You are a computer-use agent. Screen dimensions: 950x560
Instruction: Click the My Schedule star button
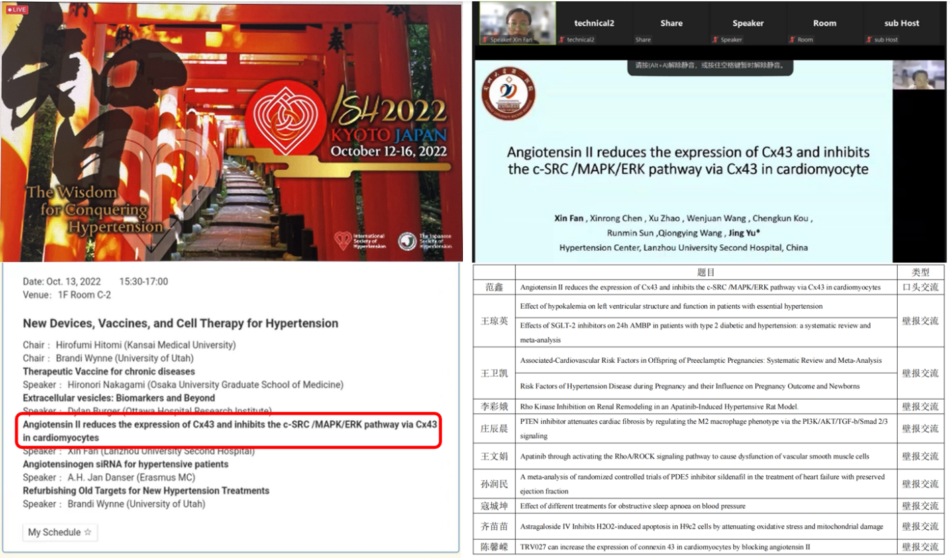(60, 532)
